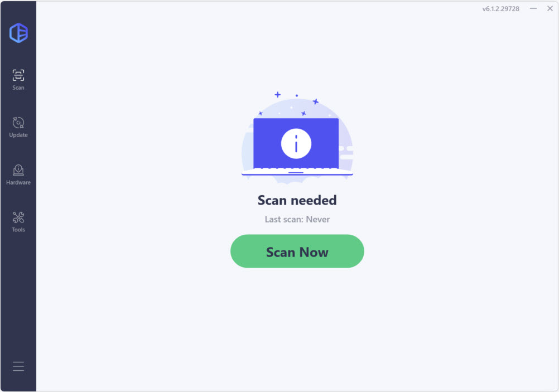Open the Hardware info icon
The image size is (559, 392).
click(18, 170)
